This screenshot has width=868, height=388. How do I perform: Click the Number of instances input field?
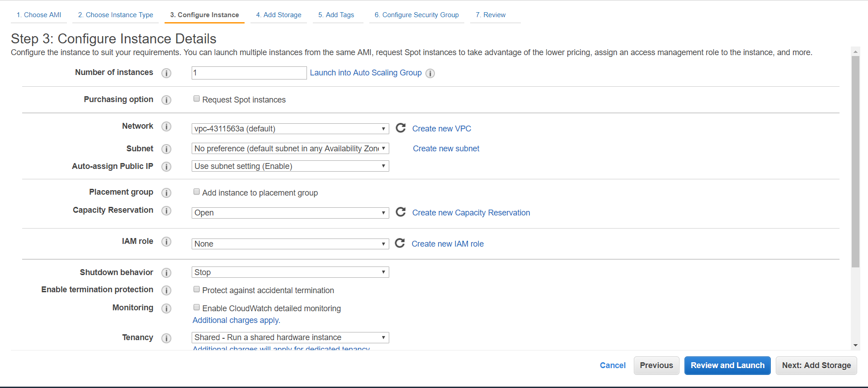coord(249,73)
